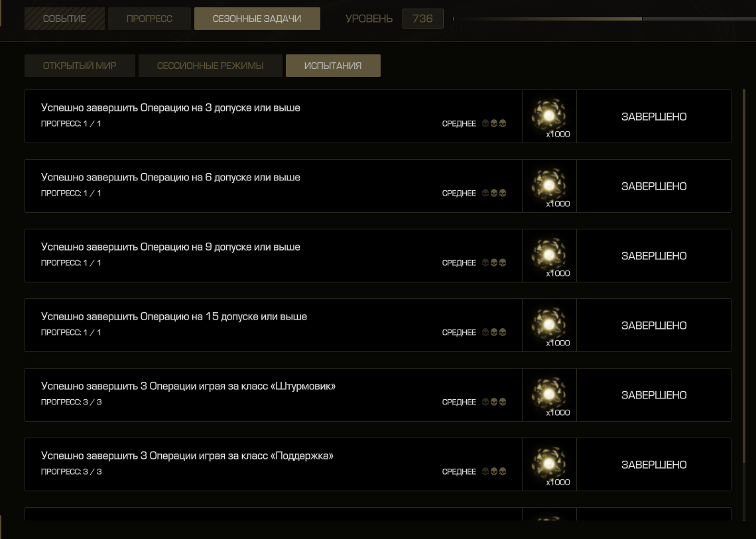Click СРЕДНЕЕ label in 15 допуске row

(459, 332)
